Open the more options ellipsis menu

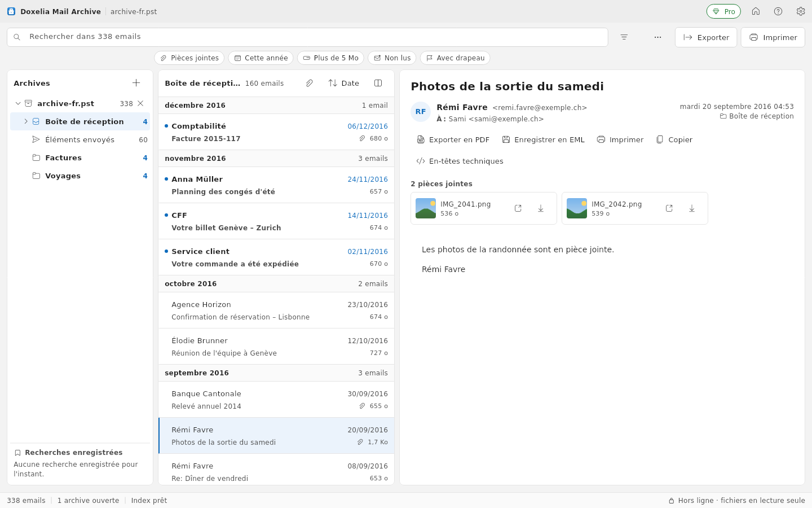(657, 37)
